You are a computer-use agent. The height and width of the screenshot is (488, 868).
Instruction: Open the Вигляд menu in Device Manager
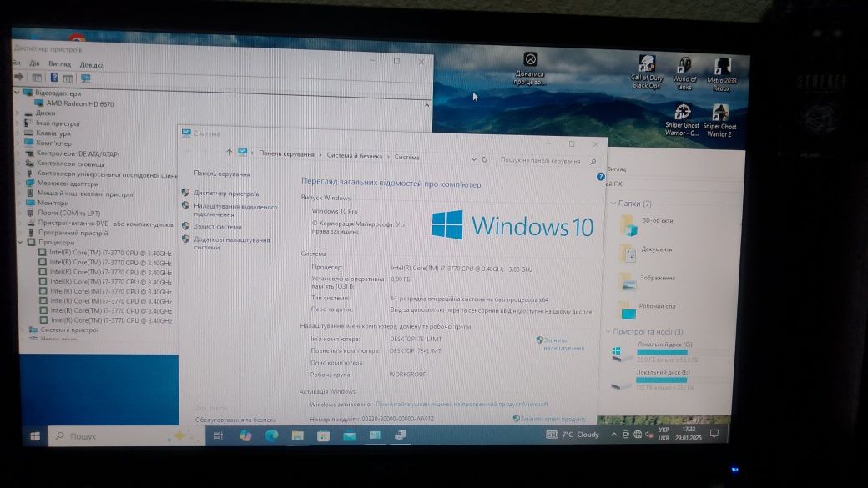[59, 64]
